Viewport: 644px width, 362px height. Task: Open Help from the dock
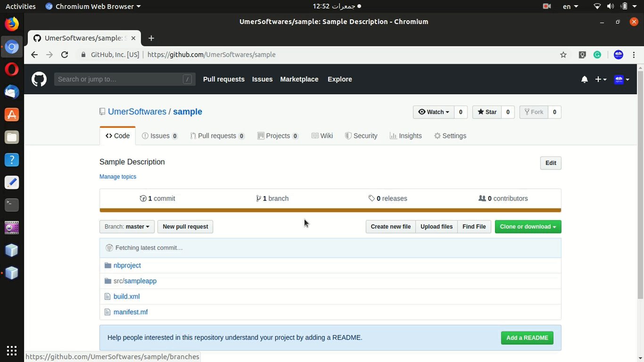[x=12, y=160]
